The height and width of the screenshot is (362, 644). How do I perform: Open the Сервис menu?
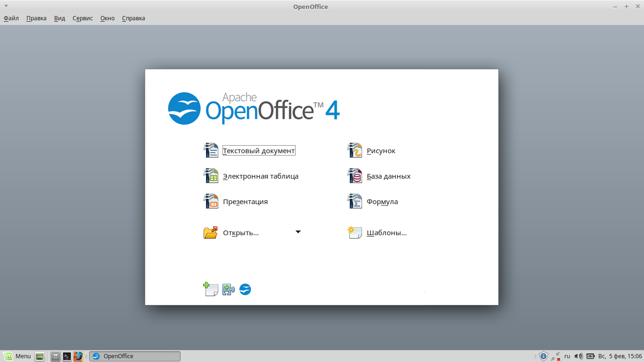(82, 18)
